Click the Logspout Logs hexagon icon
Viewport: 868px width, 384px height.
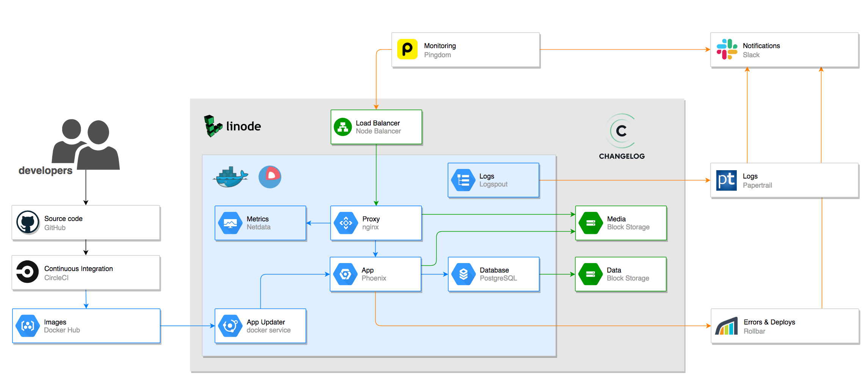click(463, 180)
